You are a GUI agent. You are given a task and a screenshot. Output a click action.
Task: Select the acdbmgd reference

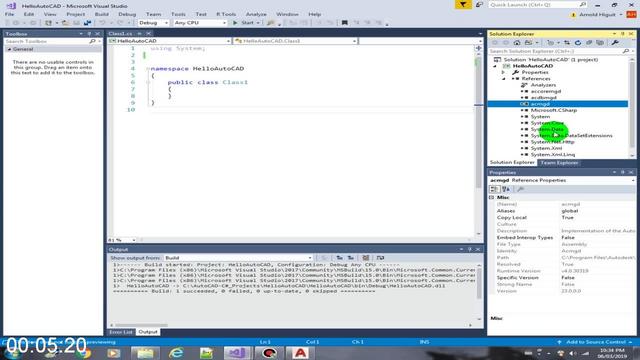coord(543,98)
